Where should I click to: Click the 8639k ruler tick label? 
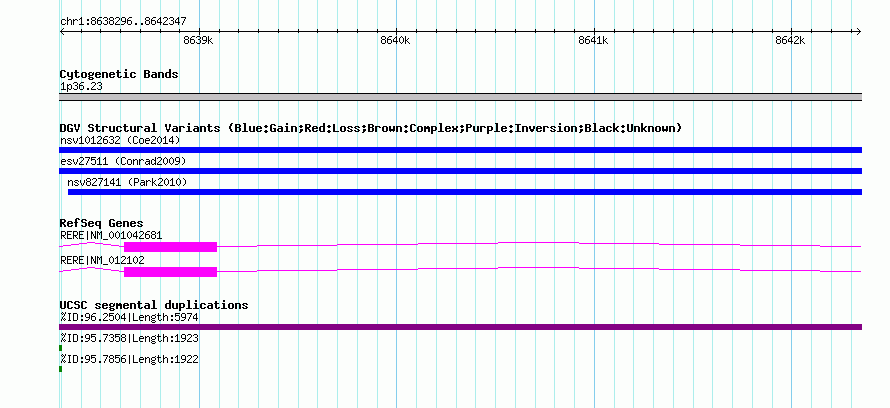pos(198,40)
